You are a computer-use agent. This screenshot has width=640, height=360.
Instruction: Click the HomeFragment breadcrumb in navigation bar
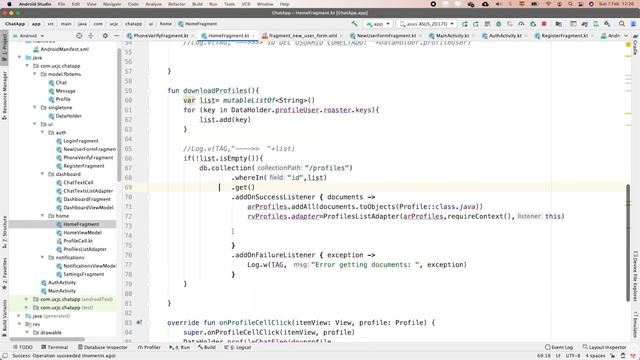pyautogui.click(x=198, y=24)
